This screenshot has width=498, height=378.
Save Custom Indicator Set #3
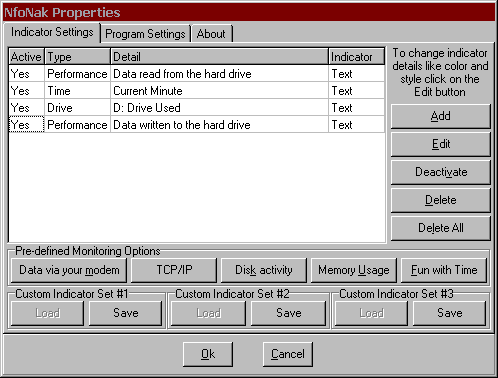(x=449, y=313)
